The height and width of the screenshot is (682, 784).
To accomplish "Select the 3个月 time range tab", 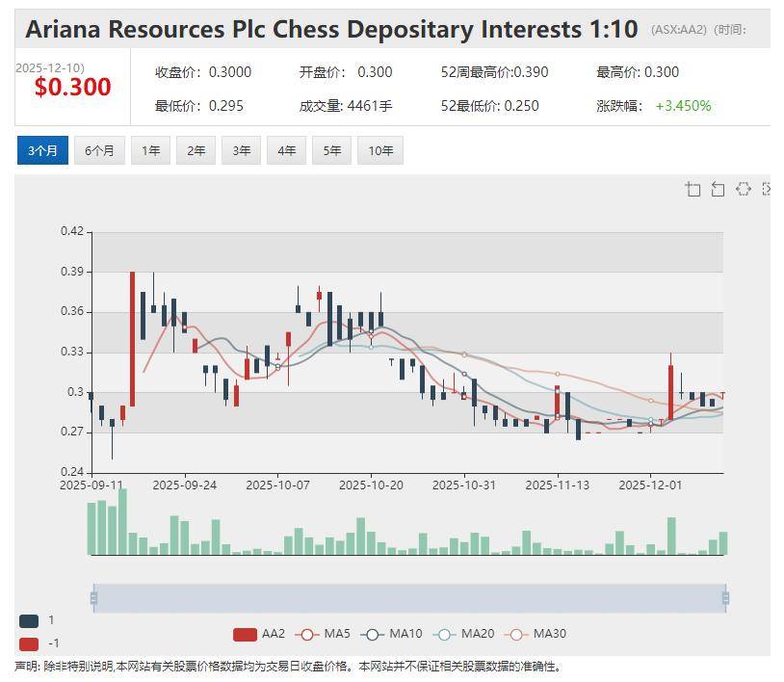I will pyautogui.click(x=42, y=150).
